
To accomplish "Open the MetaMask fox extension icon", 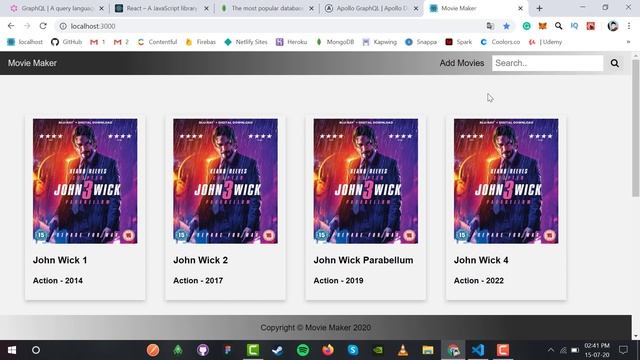I will pos(542,26).
